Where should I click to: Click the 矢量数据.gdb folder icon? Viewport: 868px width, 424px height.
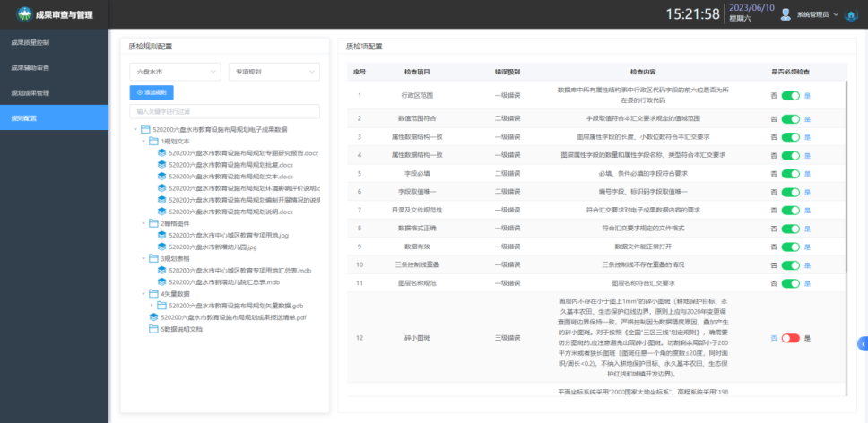pyautogui.click(x=161, y=305)
